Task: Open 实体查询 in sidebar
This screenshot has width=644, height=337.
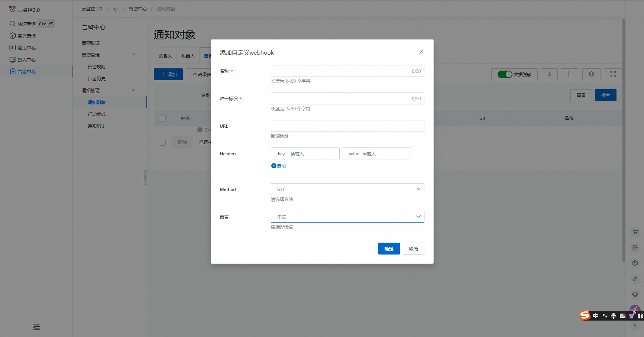Action: [23, 36]
